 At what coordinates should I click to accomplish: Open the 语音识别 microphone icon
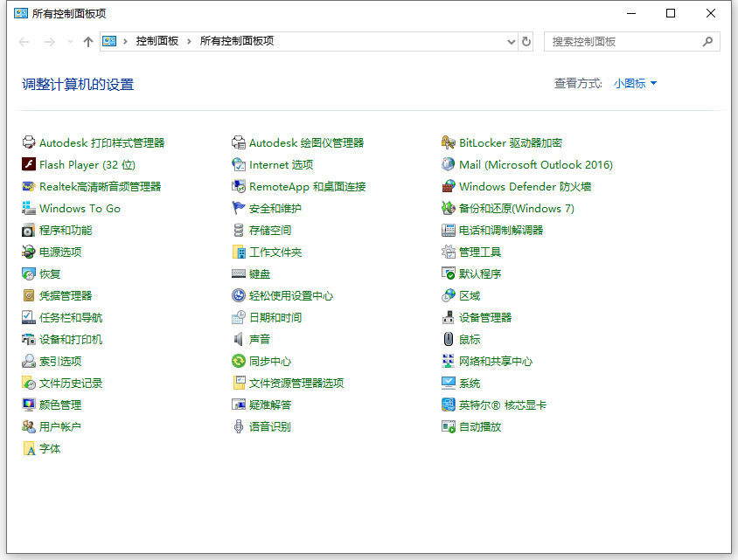tap(239, 427)
